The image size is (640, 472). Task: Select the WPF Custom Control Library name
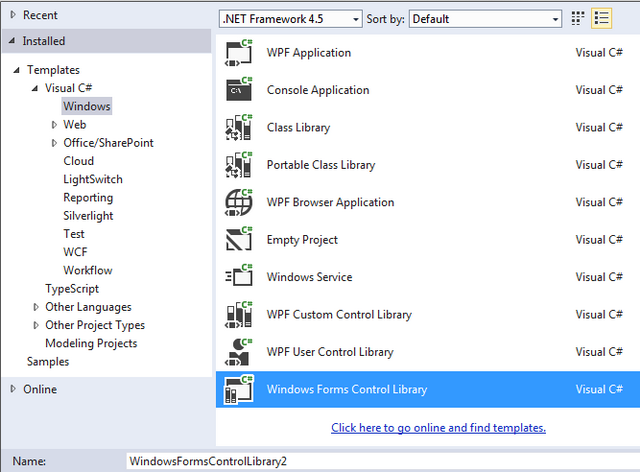[339, 314]
